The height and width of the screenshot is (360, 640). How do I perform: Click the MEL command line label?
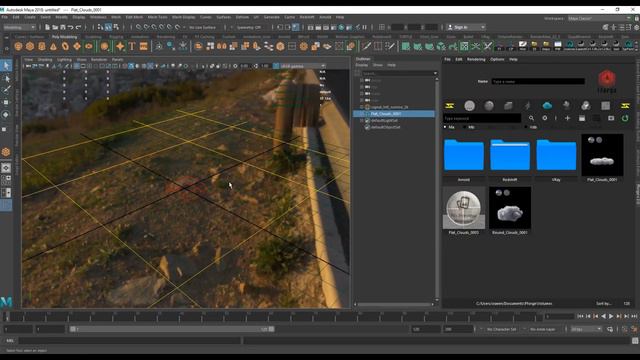10,340
